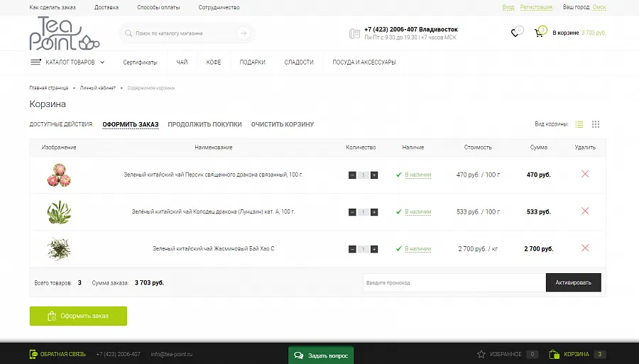Screen dimensions: 639x364
Task: Submit catalog search arrow button
Action: click(244, 33)
